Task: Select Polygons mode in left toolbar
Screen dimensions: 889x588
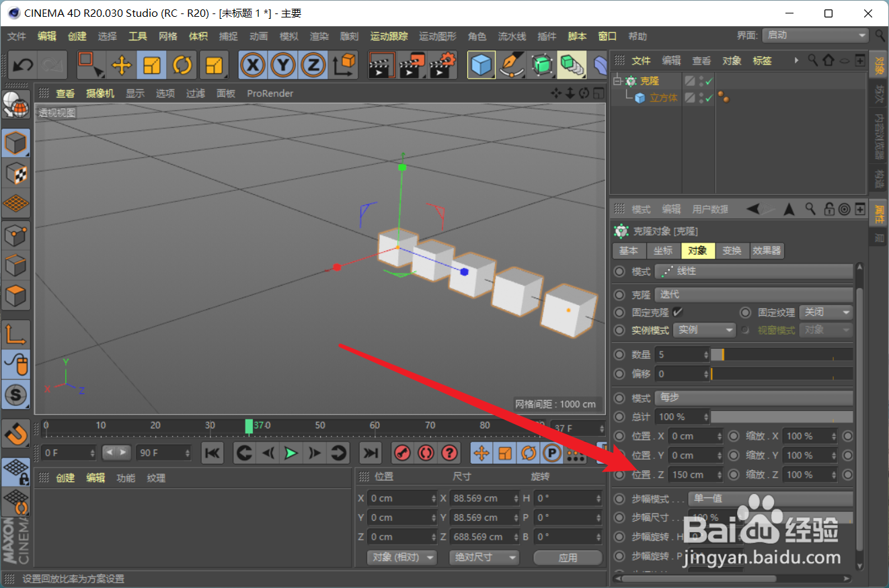Action: [x=15, y=296]
